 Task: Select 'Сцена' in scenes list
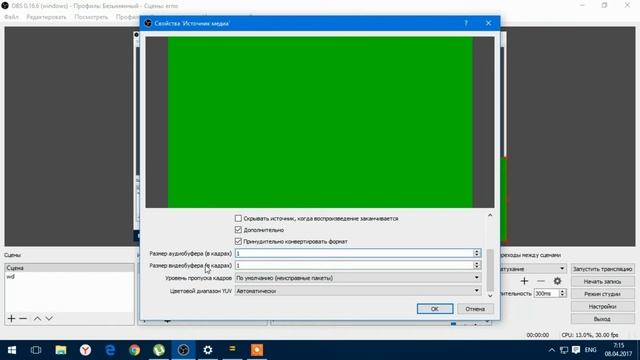pos(69,268)
